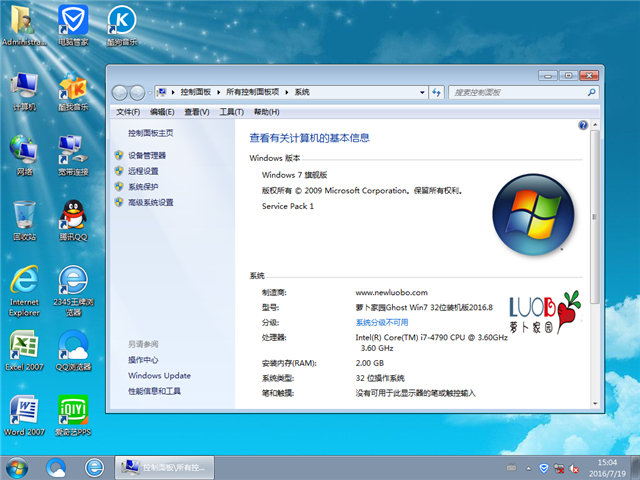Click the refresh button beside address bar
The image size is (640, 480).
coord(436,92)
